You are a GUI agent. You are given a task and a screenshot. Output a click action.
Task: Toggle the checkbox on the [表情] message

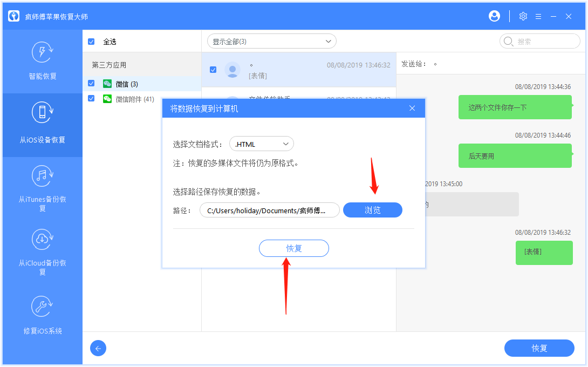[213, 69]
